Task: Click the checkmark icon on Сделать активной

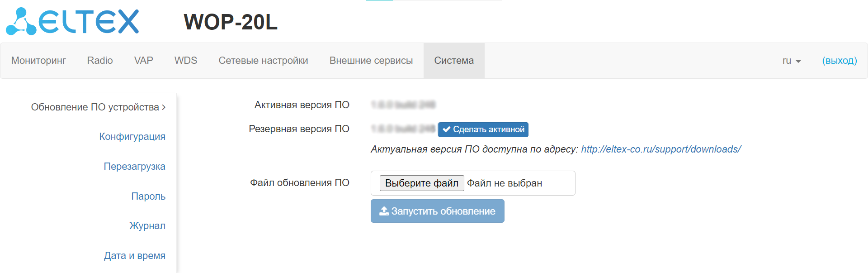Action: tap(446, 129)
